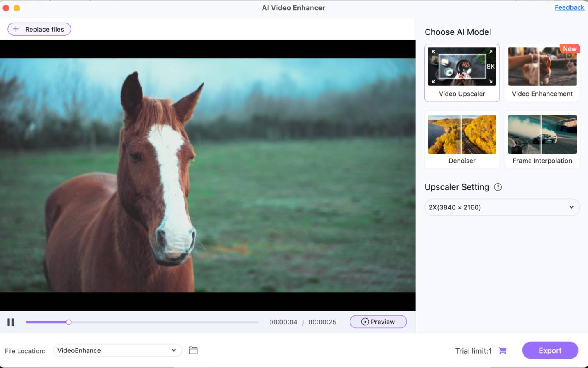Select the Denoiser AI model
This screenshot has height=368, width=588.
[x=462, y=140]
